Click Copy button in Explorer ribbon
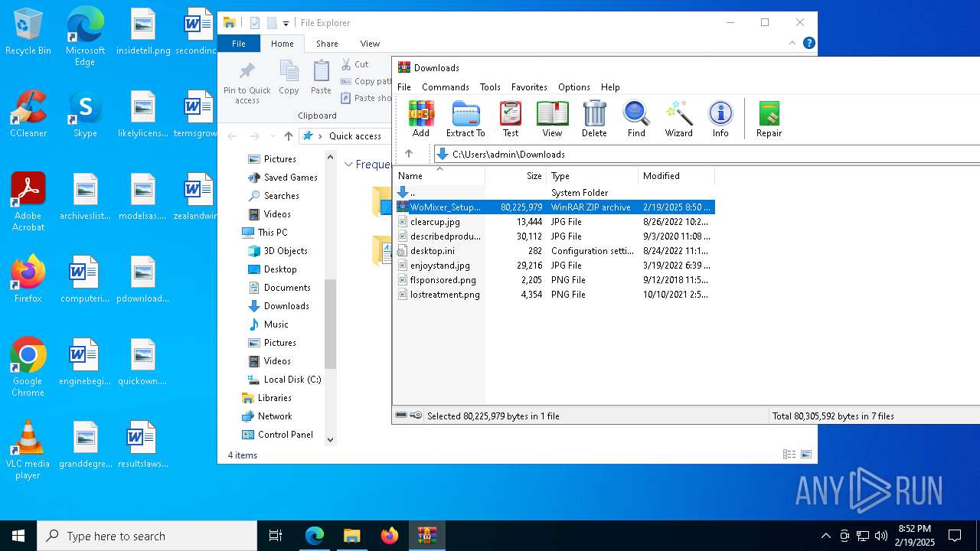Viewport: 980px width, 551px height. (x=289, y=77)
